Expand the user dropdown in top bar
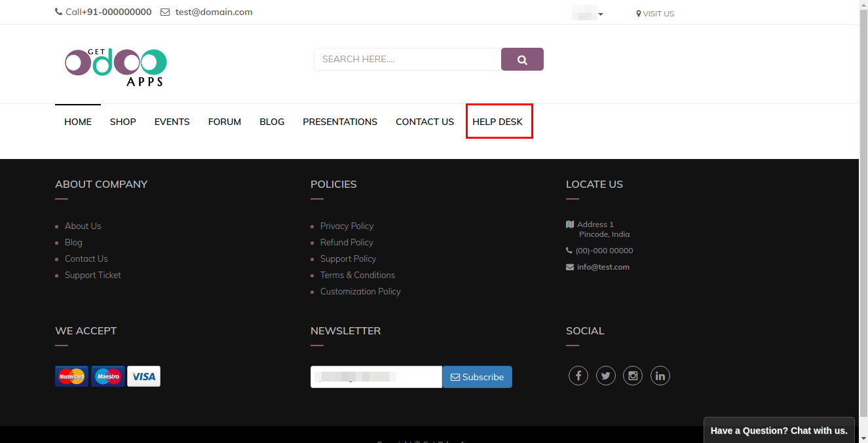Screen dimensions: 868x443 588,14
